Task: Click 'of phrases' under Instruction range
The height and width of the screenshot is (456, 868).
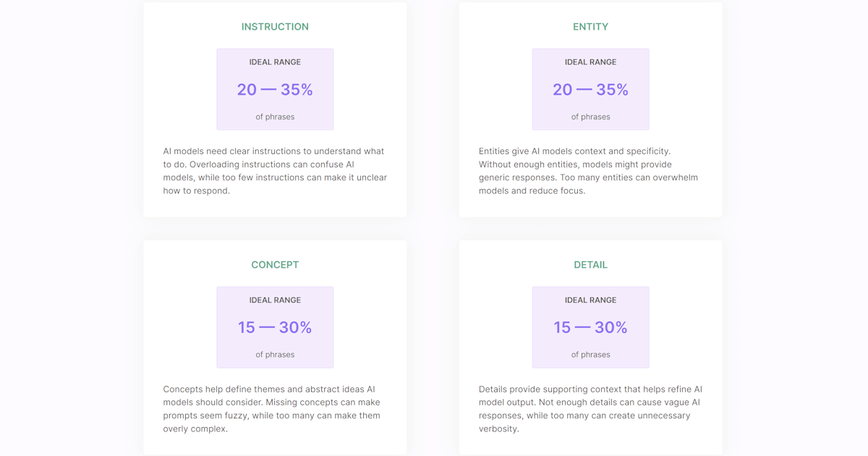Action: tap(275, 117)
